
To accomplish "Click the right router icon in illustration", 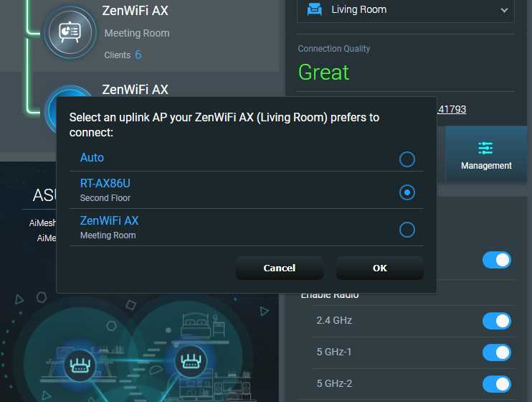I will [x=191, y=361].
